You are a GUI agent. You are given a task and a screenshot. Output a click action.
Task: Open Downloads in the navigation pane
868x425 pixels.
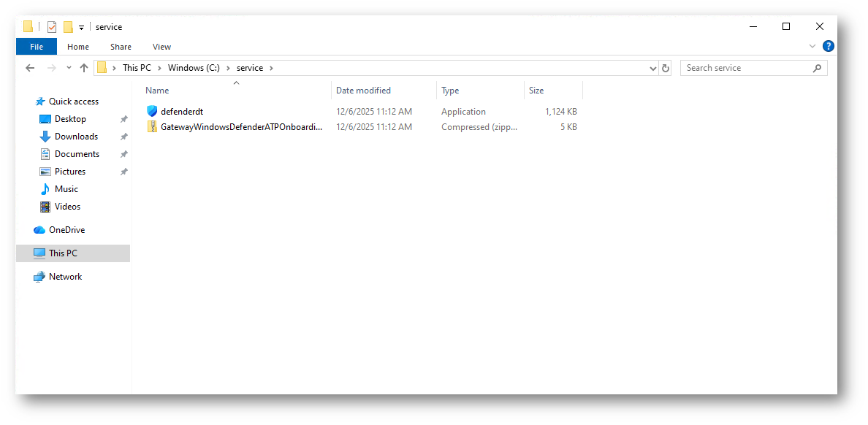(x=77, y=136)
